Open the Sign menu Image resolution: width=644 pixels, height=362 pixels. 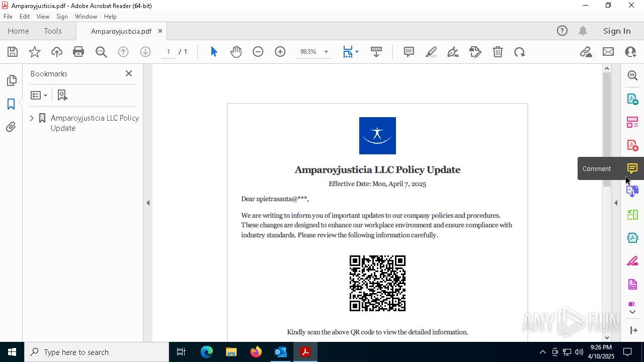click(x=62, y=16)
